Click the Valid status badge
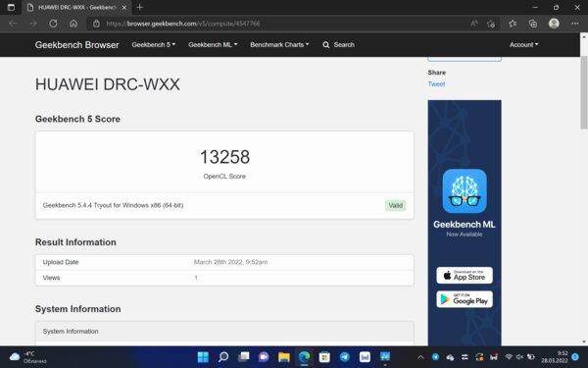This screenshot has width=588, height=368. [x=395, y=205]
